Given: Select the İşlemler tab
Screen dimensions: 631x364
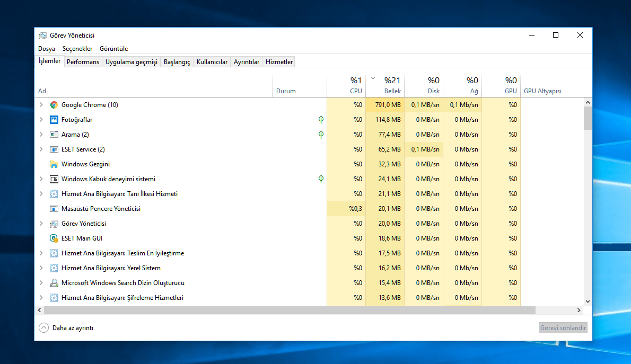Looking at the screenshot, I should coord(49,61).
